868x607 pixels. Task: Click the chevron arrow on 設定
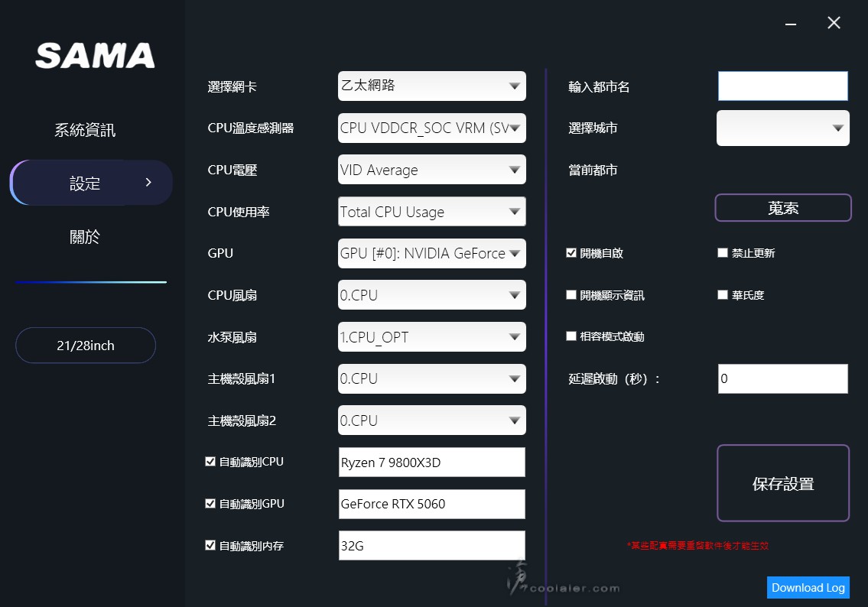(x=148, y=182)
